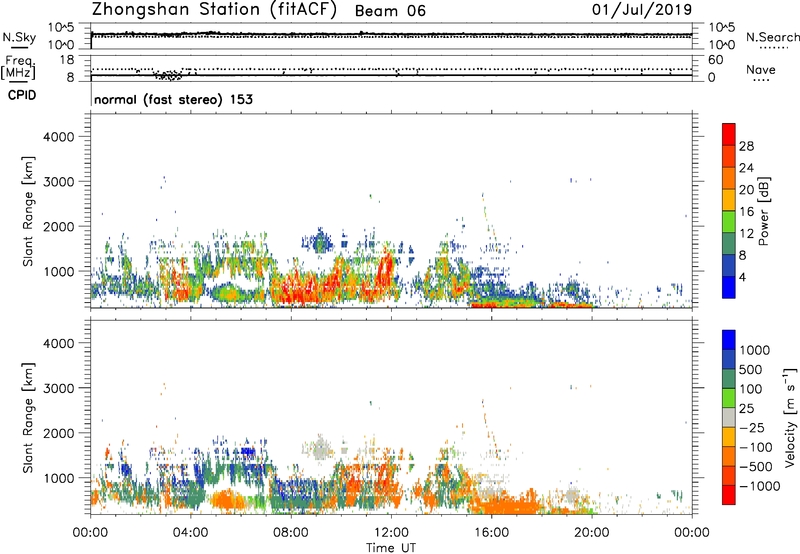Image resolution: width=800 pixels, height=554 pixels.
Task: Click the 'Power [dB]' colorbar label
Action: tap(763, 211)
